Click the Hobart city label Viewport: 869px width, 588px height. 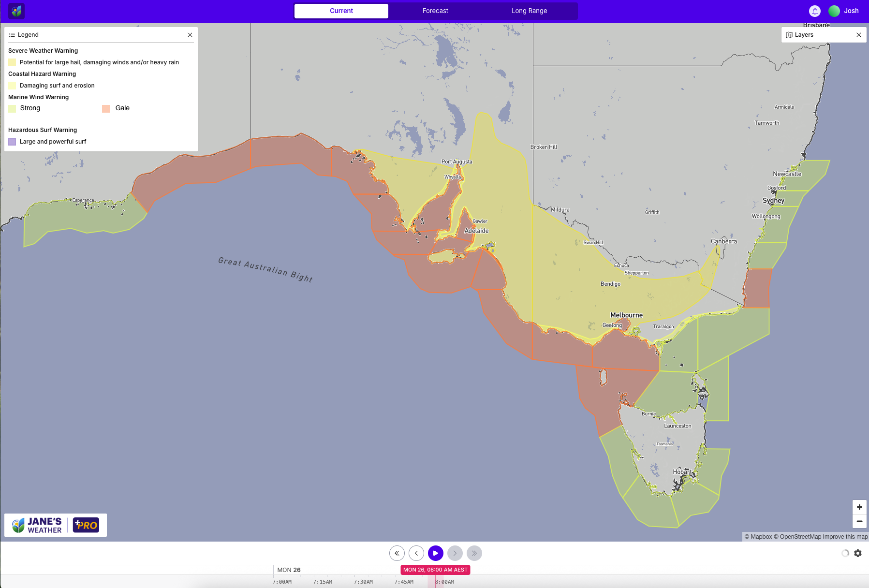pyautogui.click(x=682, y=472)
